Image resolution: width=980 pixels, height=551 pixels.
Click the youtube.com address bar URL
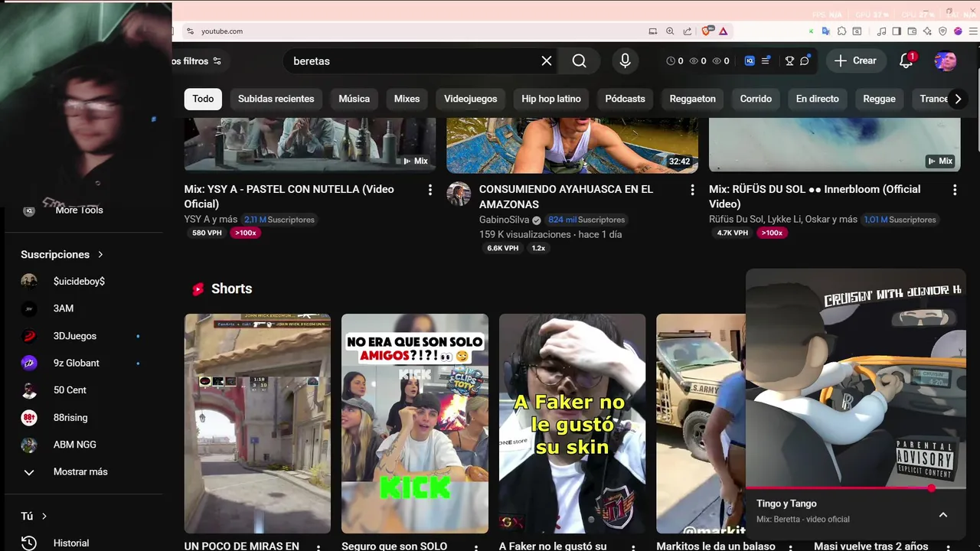click(x=222, y=31)
